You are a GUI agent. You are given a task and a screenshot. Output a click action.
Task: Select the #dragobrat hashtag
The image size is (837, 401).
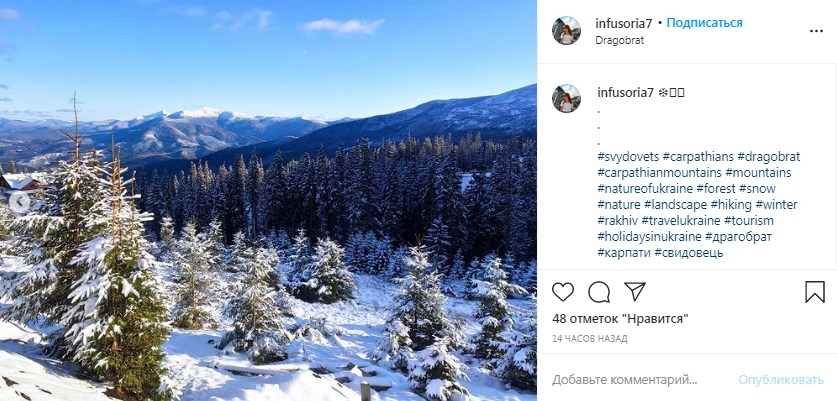click(x=769, y=157)
